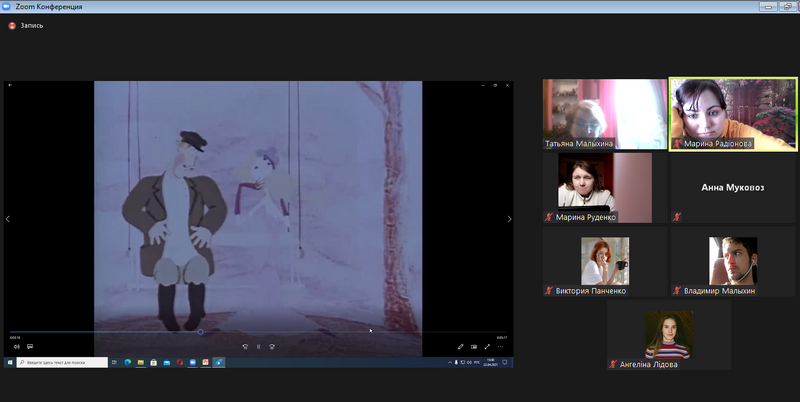Open the player's more options ellipsis
Screen dimensions: 800x402
coord(501,346)
